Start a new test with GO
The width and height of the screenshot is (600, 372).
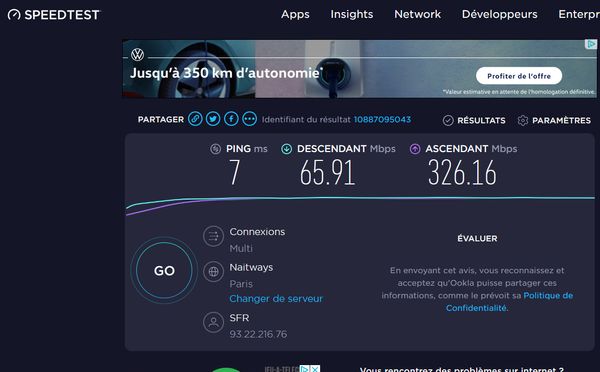point(164,271)
